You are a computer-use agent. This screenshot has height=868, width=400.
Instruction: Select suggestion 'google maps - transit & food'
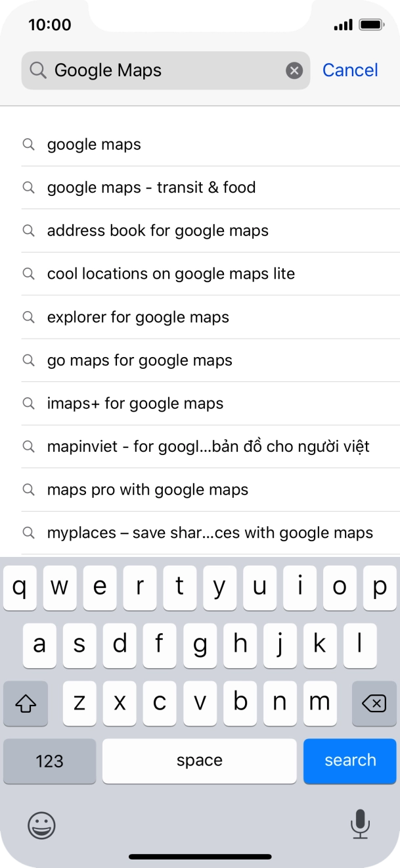pyautogui.click(x=151, y=187)
